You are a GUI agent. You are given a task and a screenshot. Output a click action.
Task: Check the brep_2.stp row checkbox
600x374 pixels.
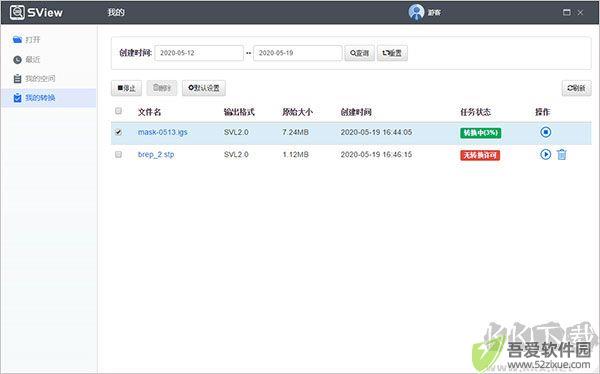tap(118, 154)
